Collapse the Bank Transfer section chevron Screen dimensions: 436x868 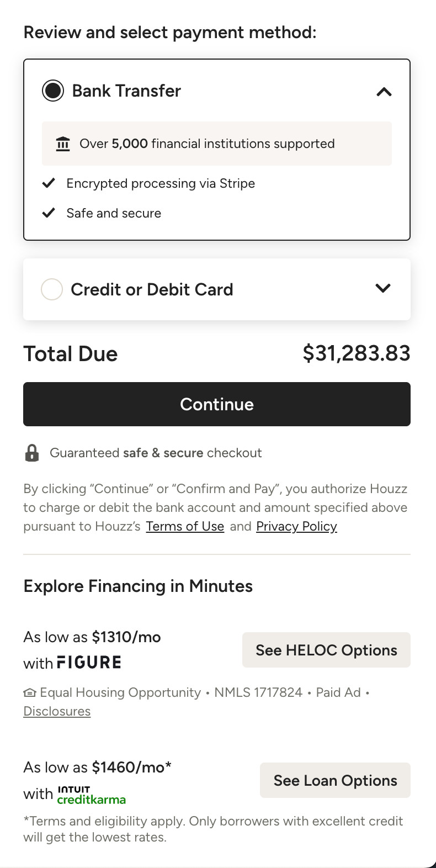[x=384, y=92]
